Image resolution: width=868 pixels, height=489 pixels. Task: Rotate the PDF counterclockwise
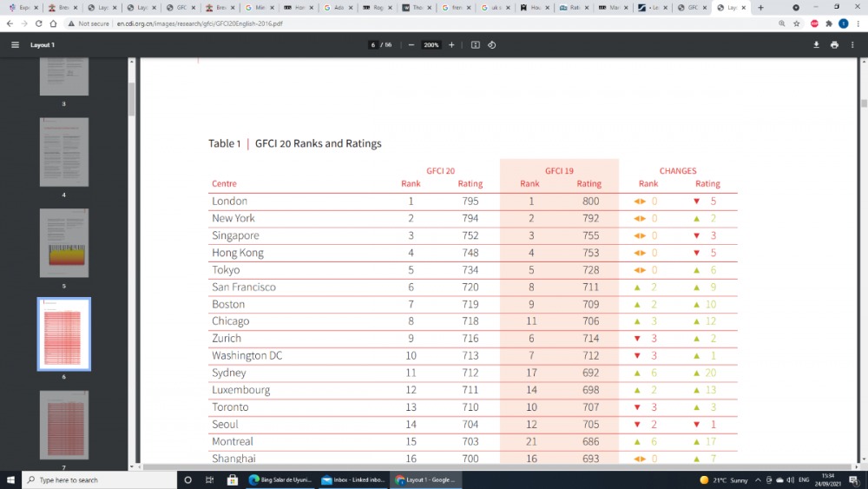tap(492, 44)
